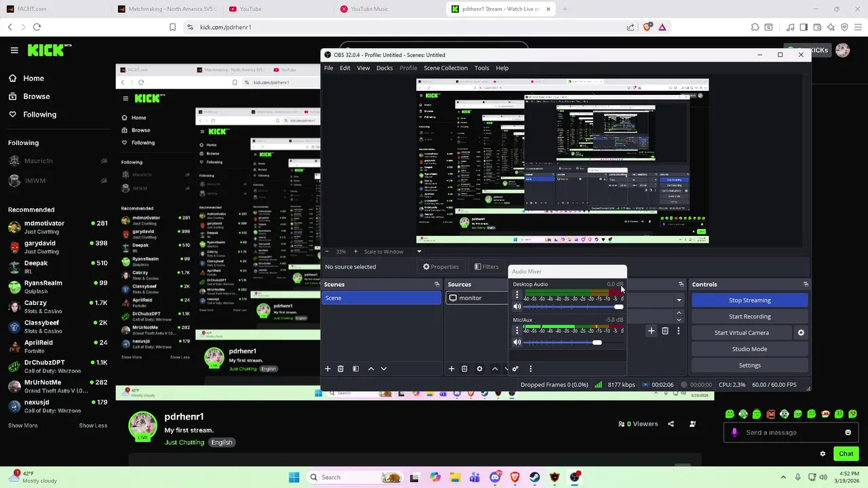Open advanced audio properties gears icon
This screenshot has width=868, height=488.
point(515,369)
